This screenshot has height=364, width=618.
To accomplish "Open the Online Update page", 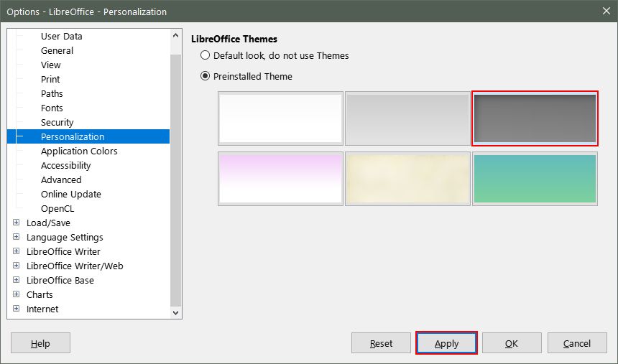I will pyautogui.click(x=71, y=195).
